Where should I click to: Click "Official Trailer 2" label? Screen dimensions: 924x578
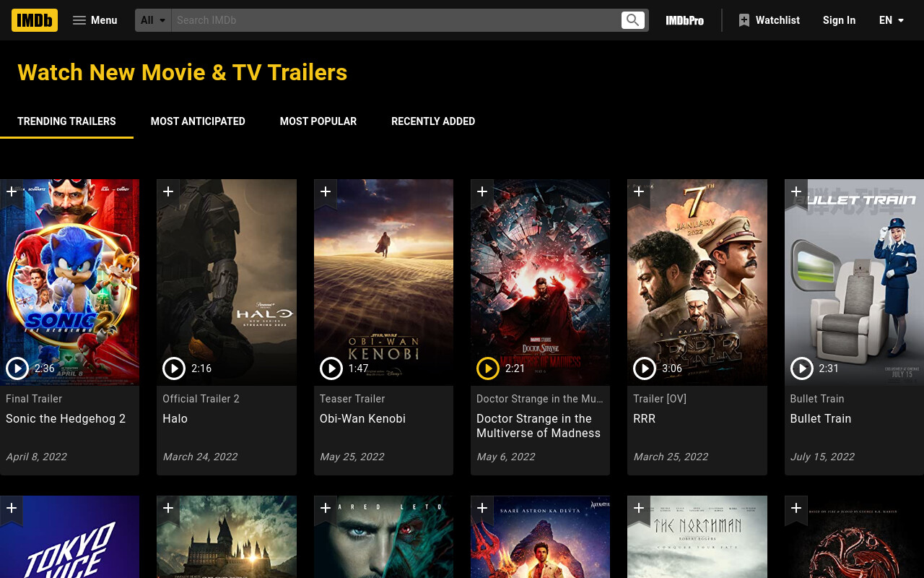pos(201,399)
